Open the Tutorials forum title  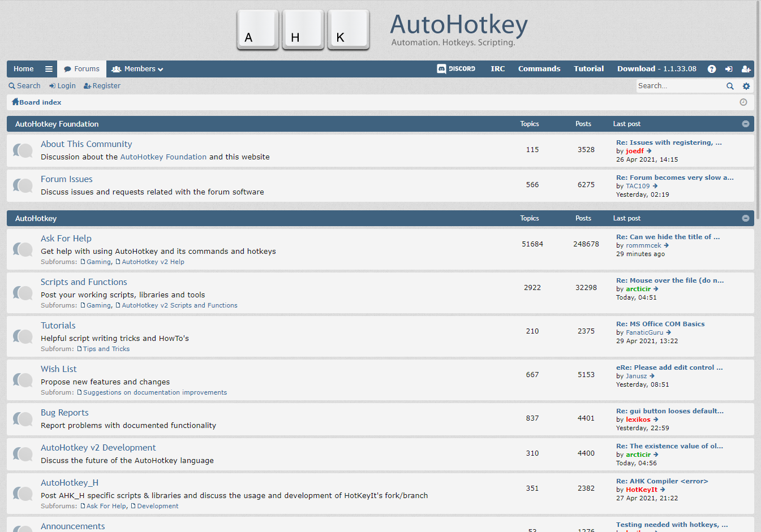click(x=58, y=326)
